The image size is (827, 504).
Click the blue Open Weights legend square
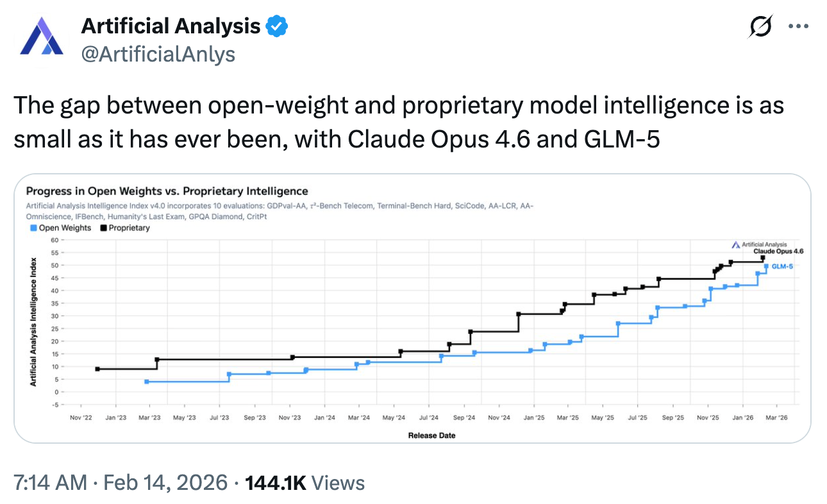(33, 228)
